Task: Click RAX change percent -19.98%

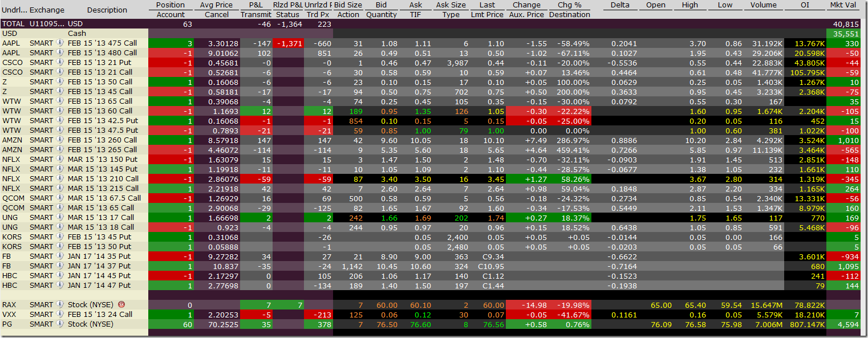Action: click(573, 305)
